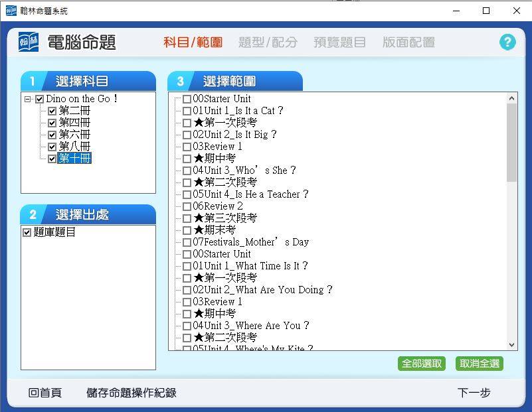The height and width of the screenshot is (412, 532).
Task: Uncheck 第八冊 checkbox
Action: pos(52,147)
